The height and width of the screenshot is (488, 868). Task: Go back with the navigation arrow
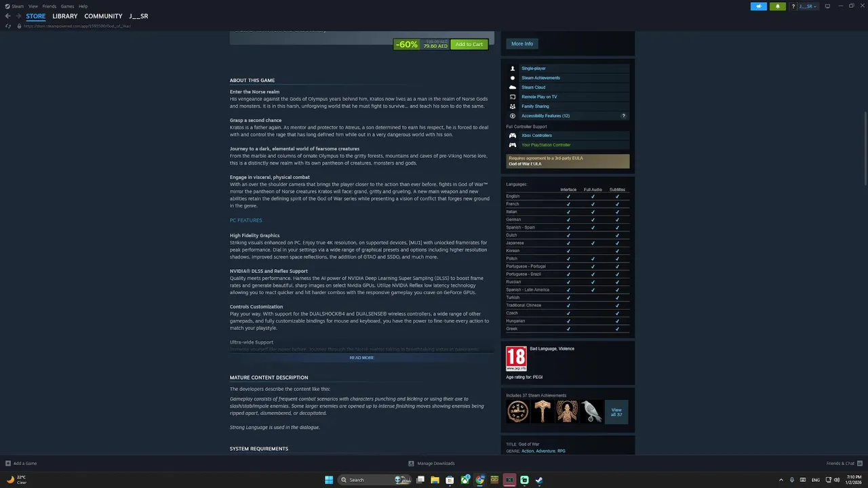point(8,16)
